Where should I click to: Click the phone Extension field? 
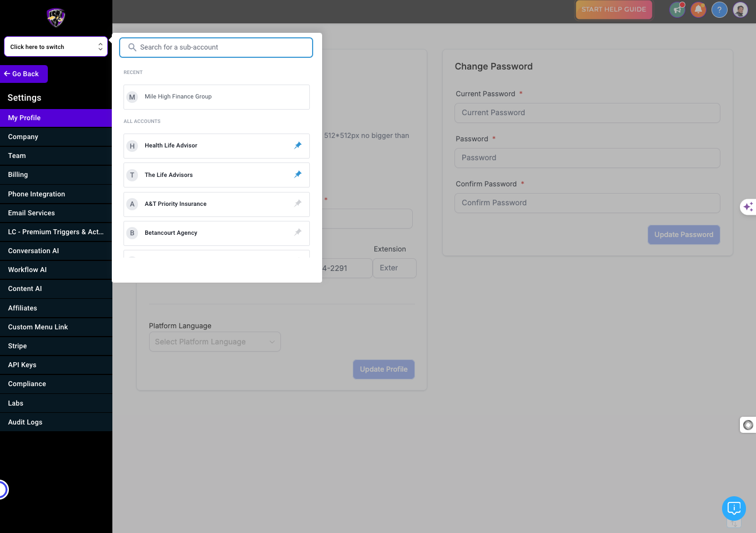tap(394, 268)
